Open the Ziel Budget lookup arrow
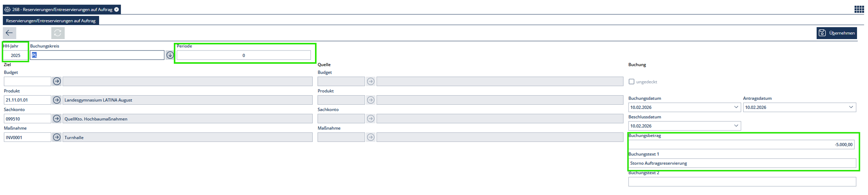This screenshot has height=195, width=868. [x=57, y=81]
